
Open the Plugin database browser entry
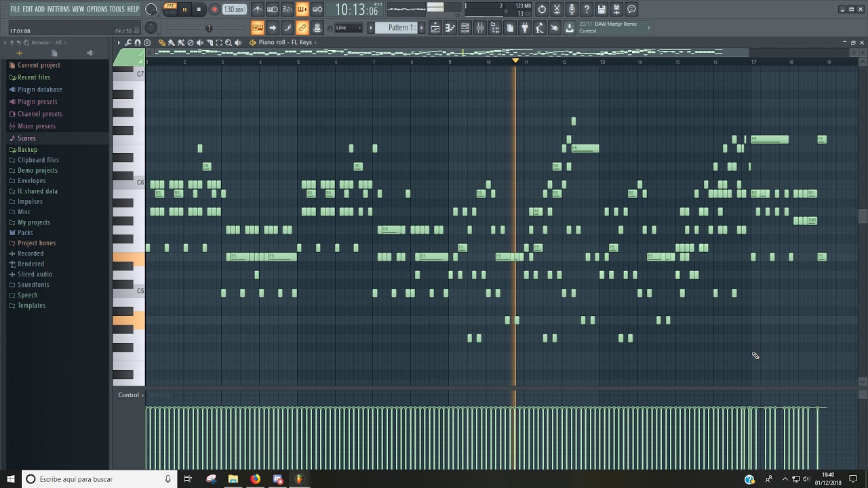(40, 89)
